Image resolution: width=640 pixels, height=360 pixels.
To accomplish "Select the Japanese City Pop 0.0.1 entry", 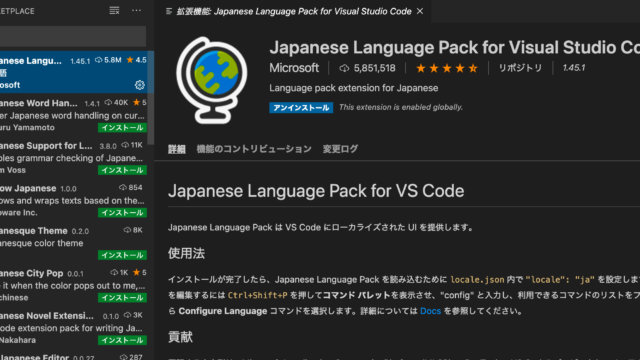I will [73, 285].
